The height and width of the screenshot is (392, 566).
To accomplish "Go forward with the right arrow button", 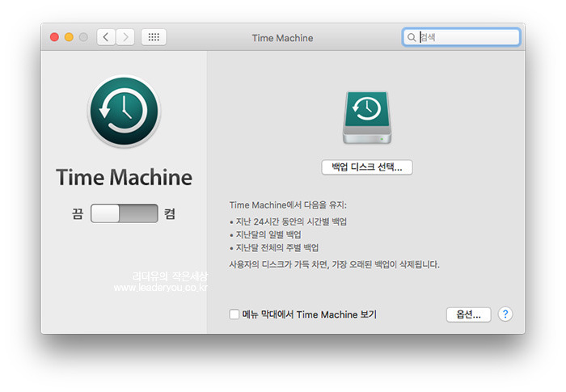I will click(125, 37).
